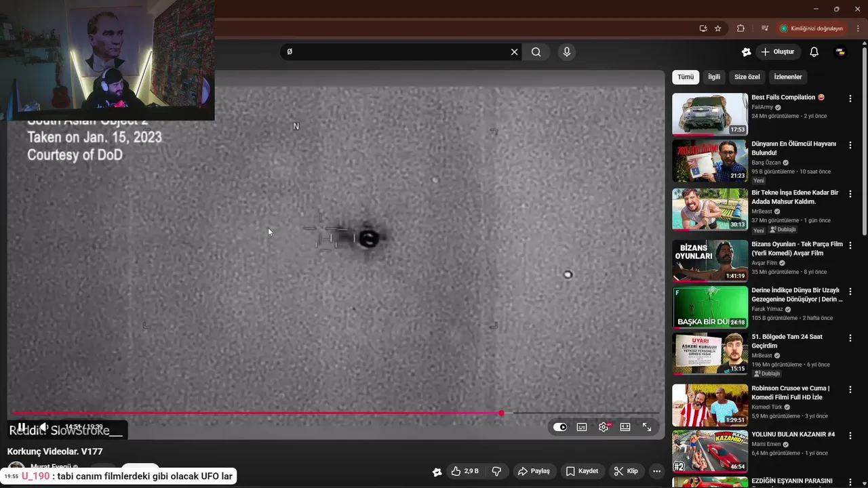Click the install app icon in address bar
Image resolution: width=868 pixels, height=488 pixels.
pos(703,28)
